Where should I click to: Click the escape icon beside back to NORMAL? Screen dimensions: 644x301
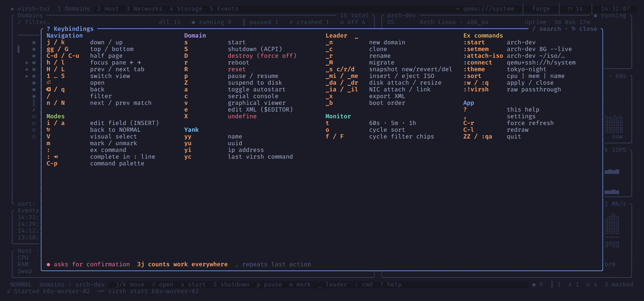coord(48,130)
